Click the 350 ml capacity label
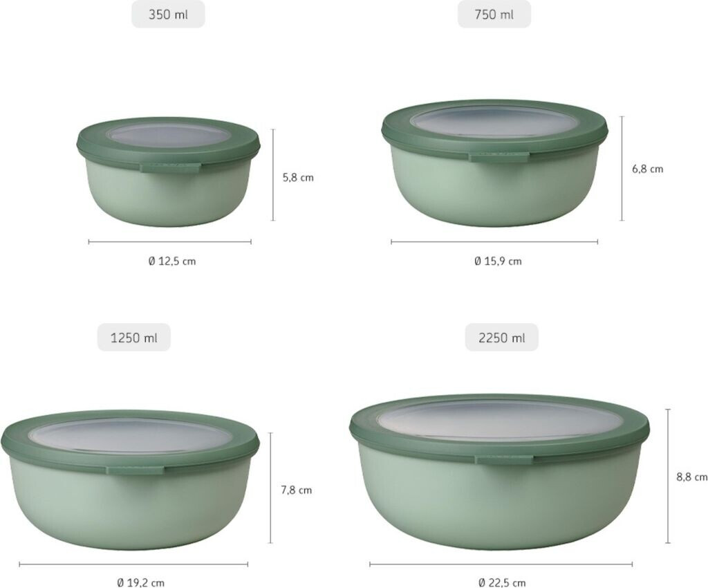The width and height of the screenshot is (708, 588). coord(168,15)
